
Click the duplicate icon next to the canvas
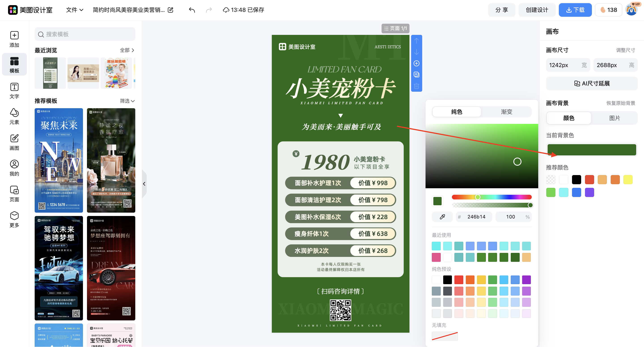point(416,74)
